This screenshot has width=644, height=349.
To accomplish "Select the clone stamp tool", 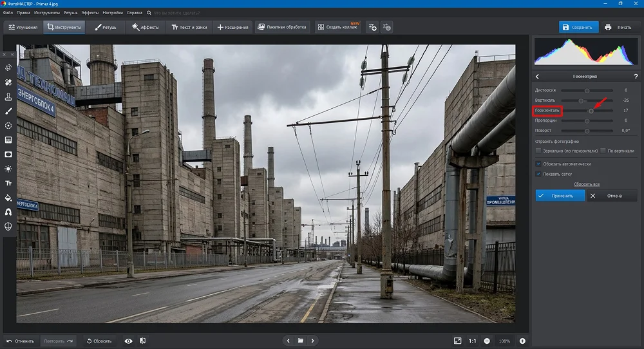I will 8,97.
